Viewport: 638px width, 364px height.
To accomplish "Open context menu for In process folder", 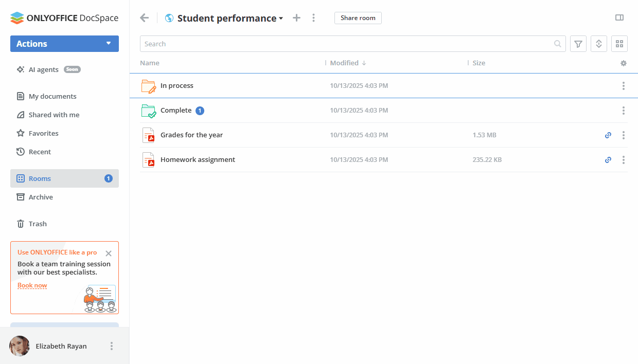I will point(624,86).
